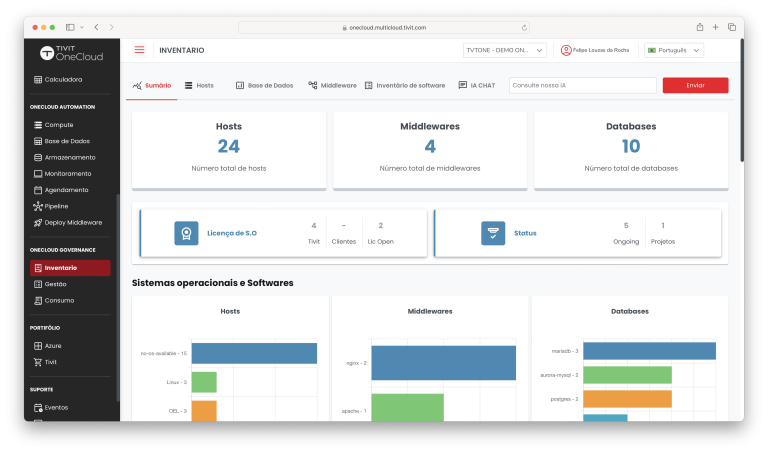Open the Inventário de software tab

point(405,85)
